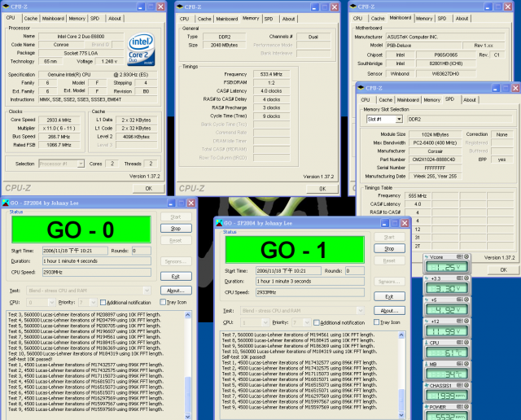Open settings icon on MB temperature gadget
Screen dimensions: 521x420
pyautogui.click(x=460, y=364)
